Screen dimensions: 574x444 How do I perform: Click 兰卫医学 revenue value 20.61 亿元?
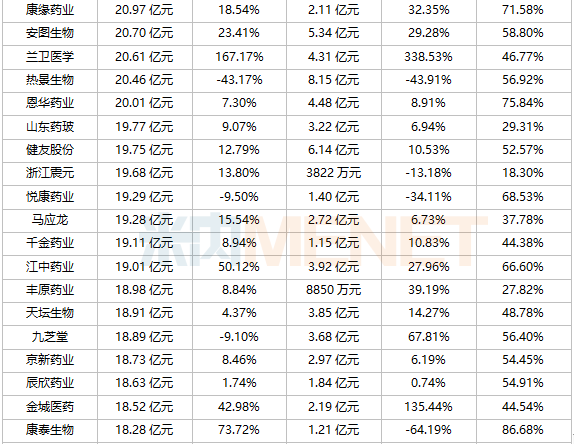[144, 57]
